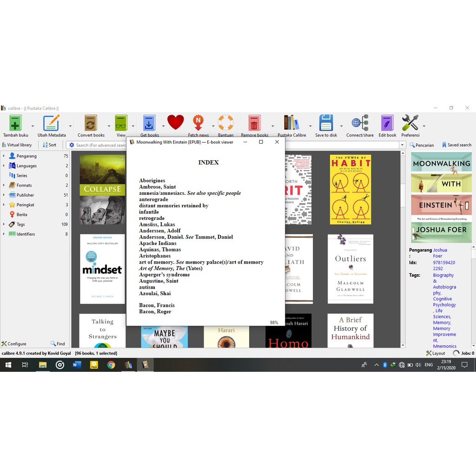The image size is (476, 476).
Task: Click the Pencarian search button
Action: tap(421, 145)
